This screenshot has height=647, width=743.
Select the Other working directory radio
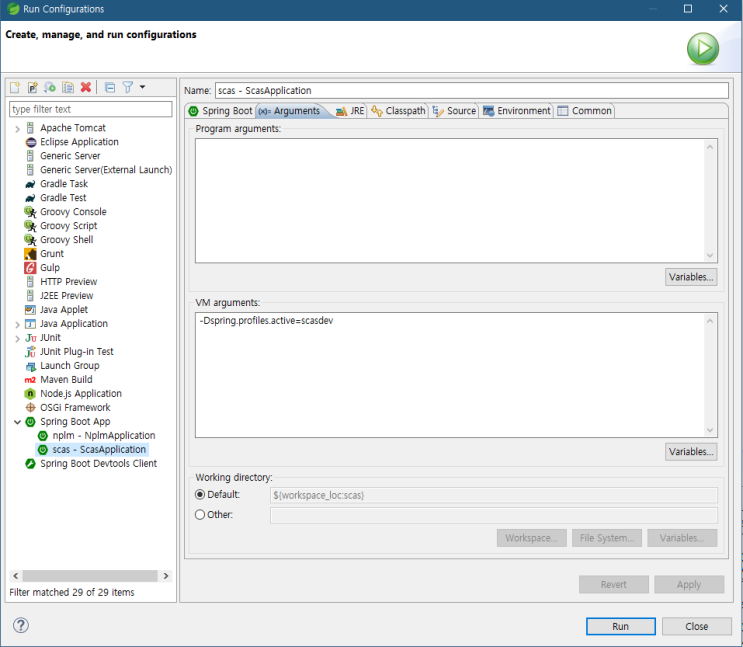coord(200,514)
